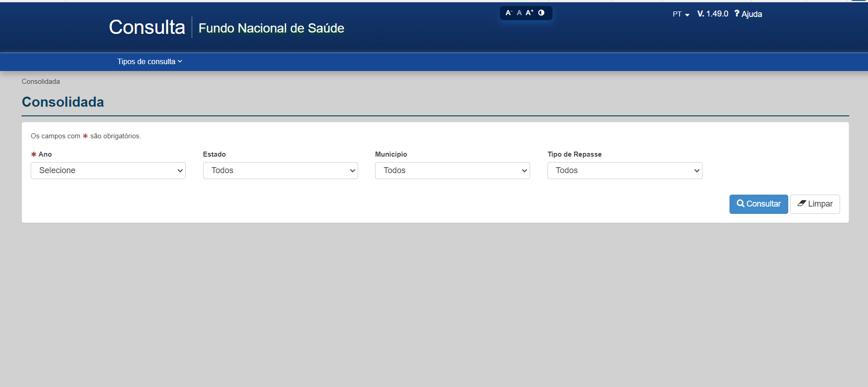Click the Consolidada breadcrumb
868x387 pixels.
point(41,82)
